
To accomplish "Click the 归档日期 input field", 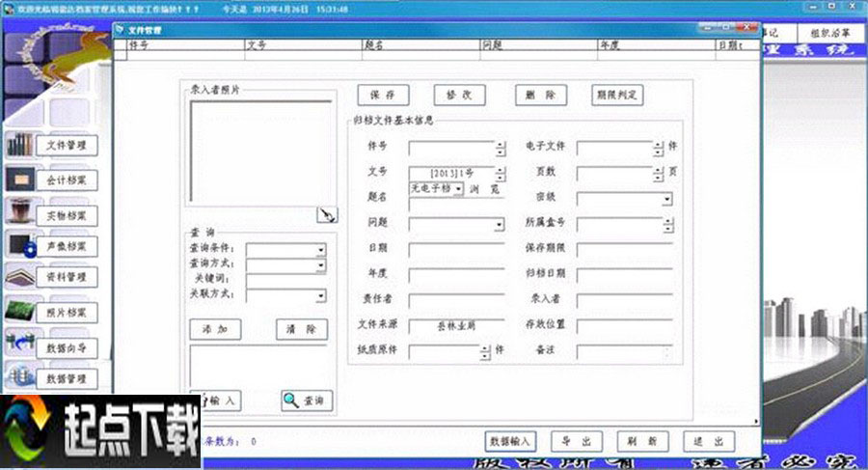I will coord(624,275).
